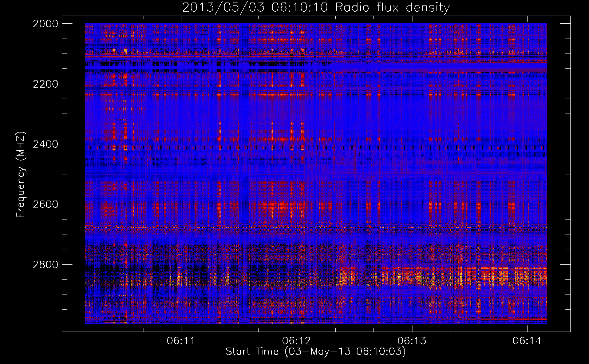Click the 'Start Time (03-May-13 06:10:03)' label
The image size is (589, 364).
click(x=316, y=352)
